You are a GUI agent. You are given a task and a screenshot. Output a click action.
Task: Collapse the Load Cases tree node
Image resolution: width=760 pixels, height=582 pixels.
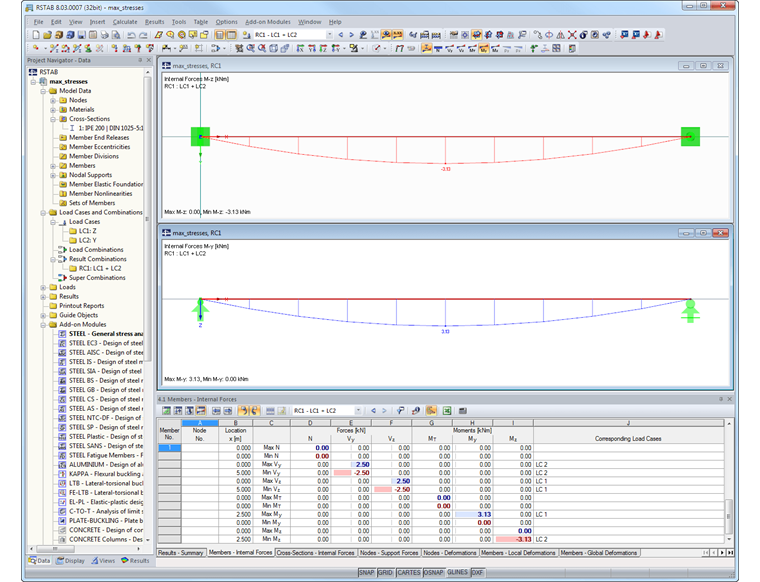(x=54, y=221)
